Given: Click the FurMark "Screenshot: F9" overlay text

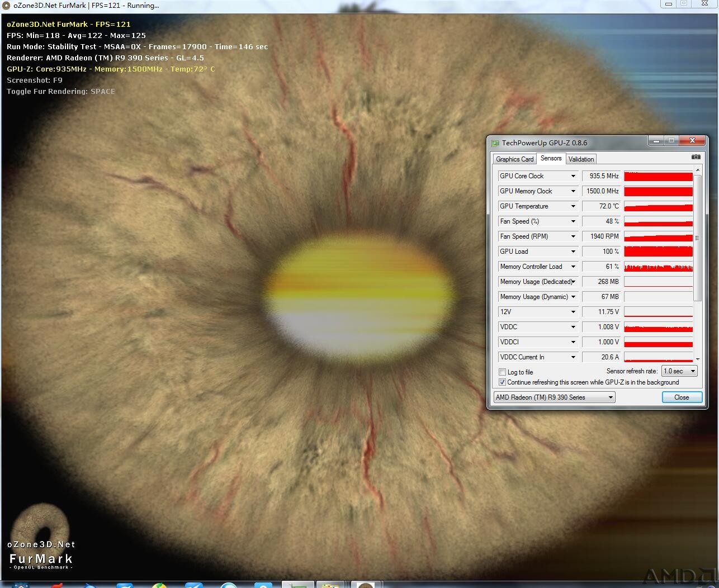Looking at the screenshot, I should click(x=35, y=80).
